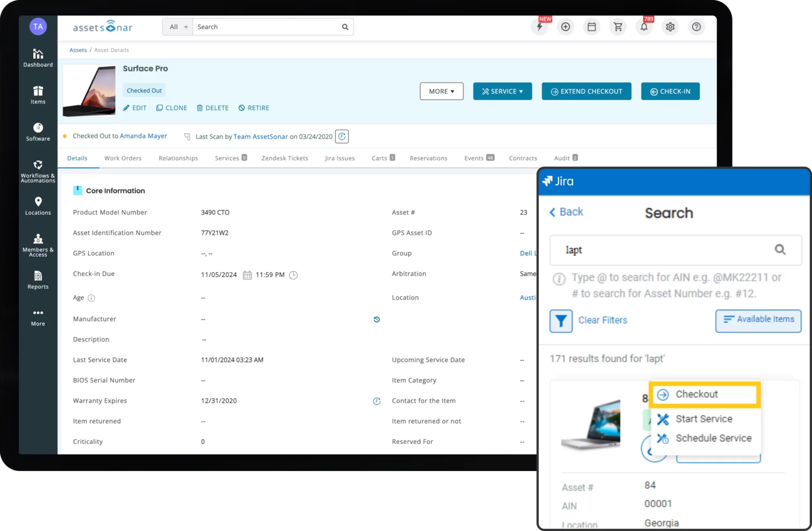Click laptop thumbnail in Jira results
The image size is (812, 531).
[x=591, y=424]
